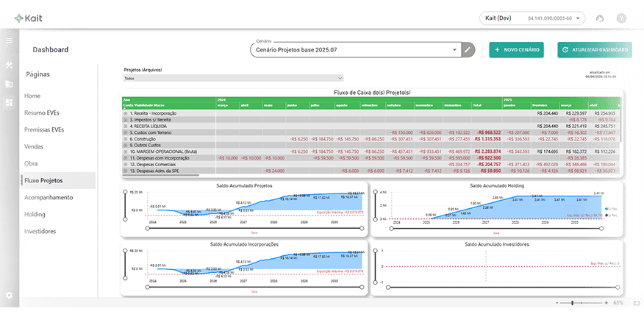644x317 pixels.
Task: Open the Kait (Dev) company dropdown
Action: (x=532, y=18)
